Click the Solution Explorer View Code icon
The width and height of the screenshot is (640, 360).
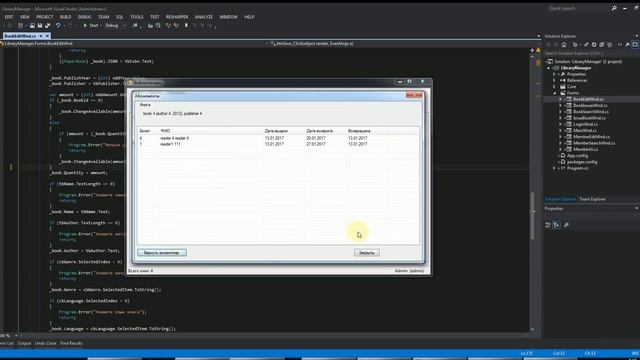point(620,44)
